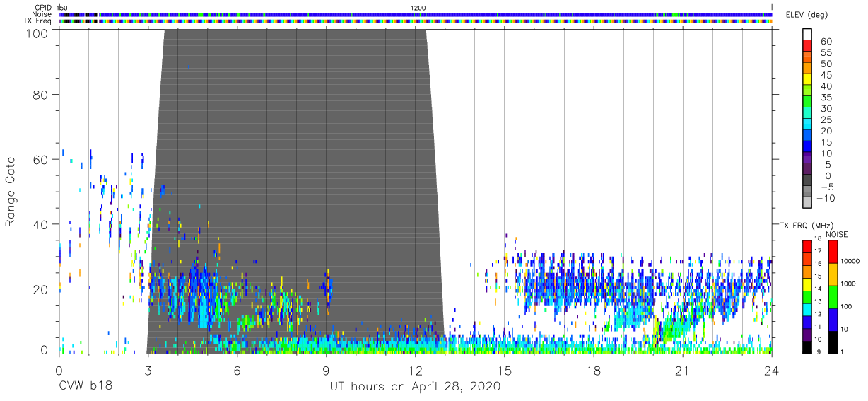Click the white top cell of ELEV bar

pyautogui.click(x=807, y=35)
